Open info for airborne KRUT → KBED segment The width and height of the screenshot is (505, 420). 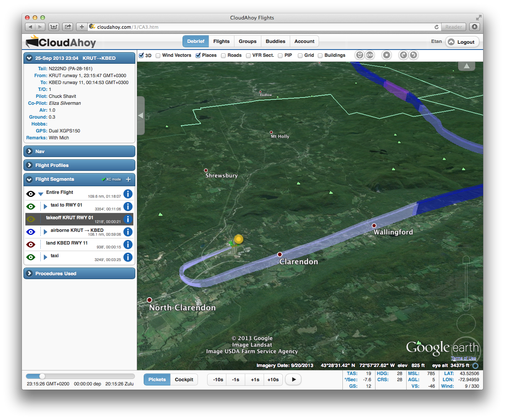point(128,232)
